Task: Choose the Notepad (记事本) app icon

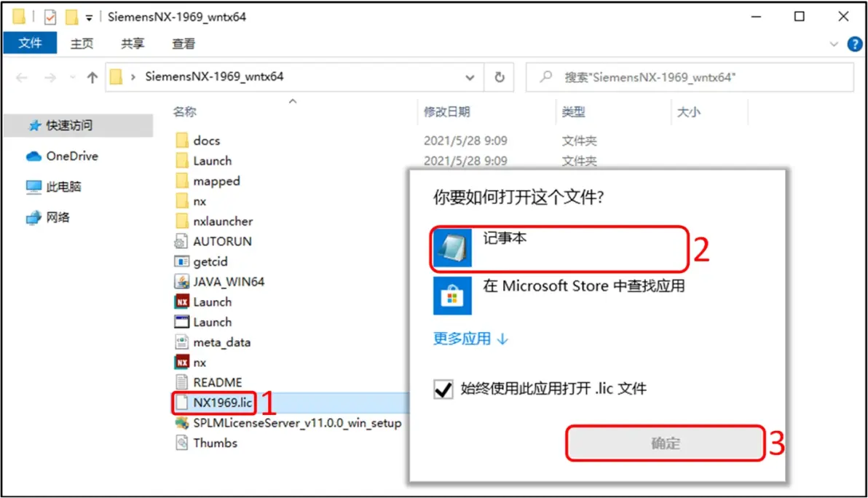Action: [x=452, y=248]
